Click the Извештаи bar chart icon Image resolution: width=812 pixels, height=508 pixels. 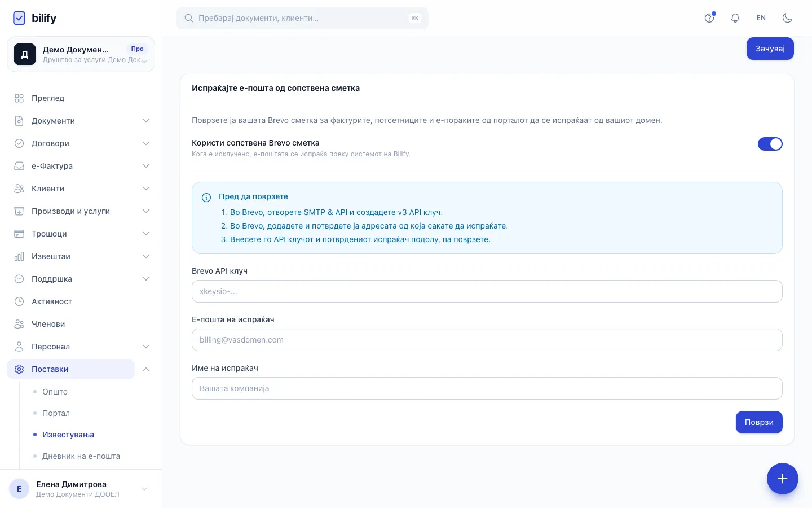tap(19, 256)
